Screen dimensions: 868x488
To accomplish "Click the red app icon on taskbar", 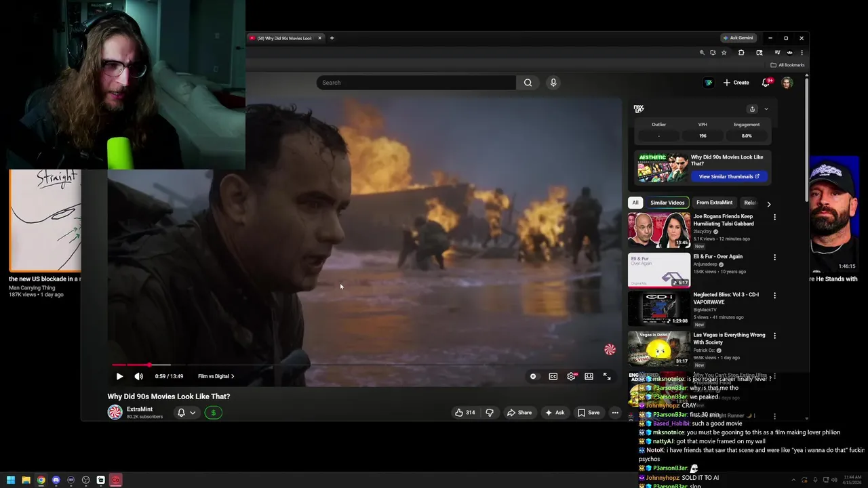I will click(x=115, y=480).
